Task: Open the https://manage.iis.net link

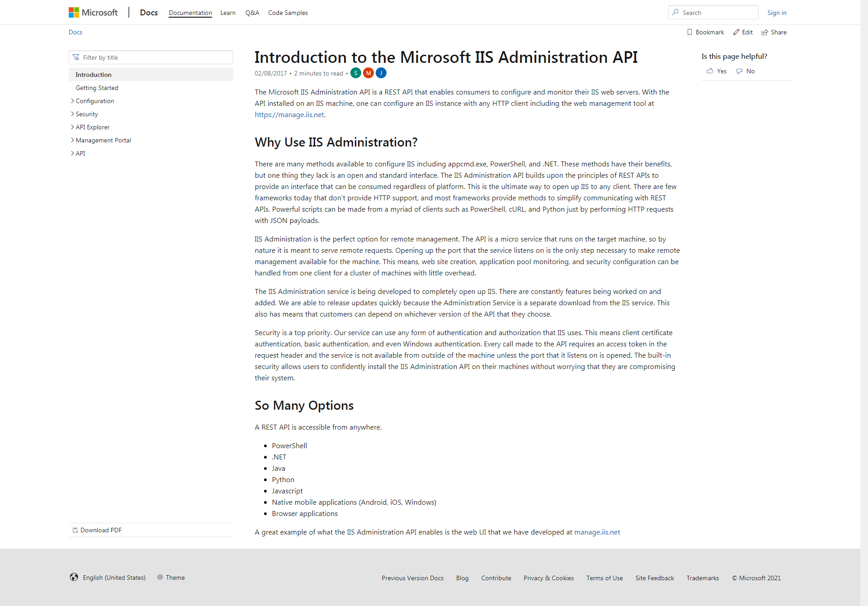Action: point(289,115)
